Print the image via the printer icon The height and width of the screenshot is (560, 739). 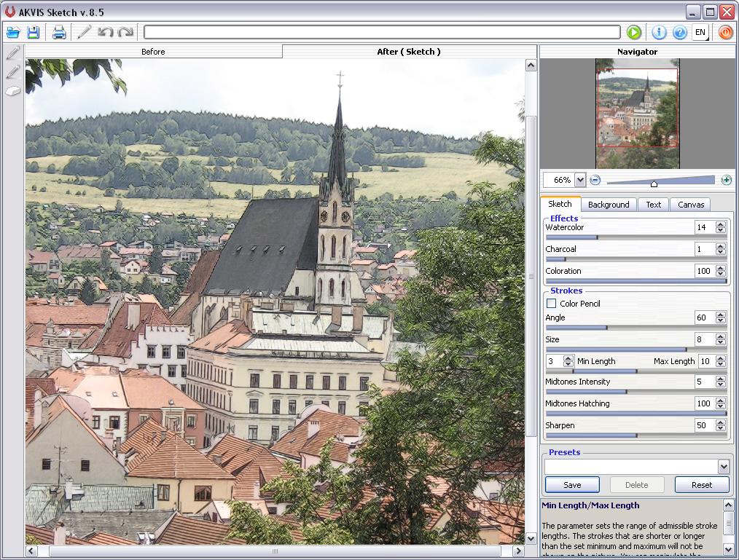tap(59, 32)
